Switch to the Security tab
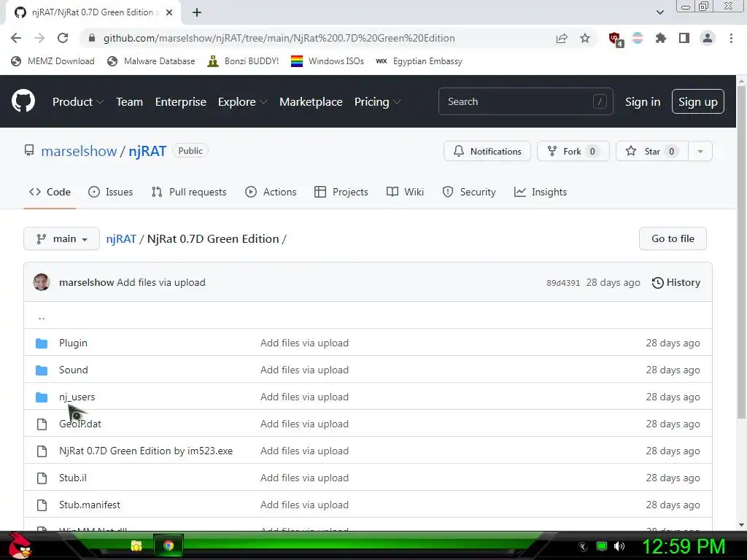Screen dimensions: 747x560 point(469,192)
